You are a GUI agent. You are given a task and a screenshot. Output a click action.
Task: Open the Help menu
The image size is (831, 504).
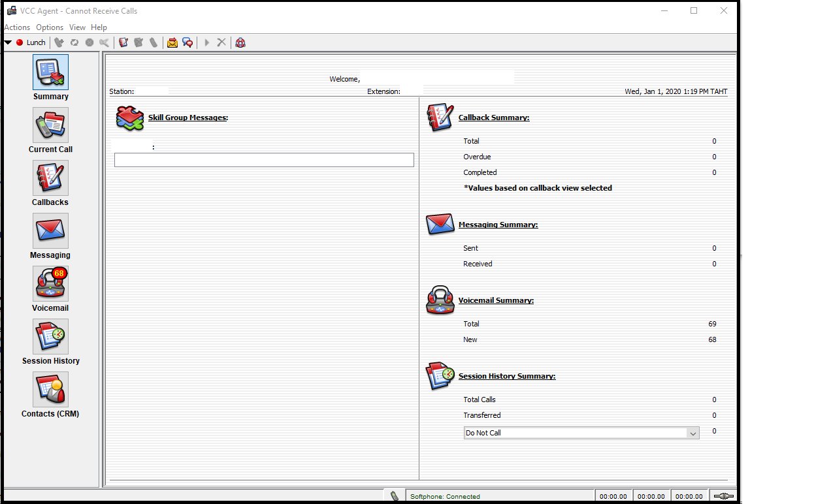99,27
